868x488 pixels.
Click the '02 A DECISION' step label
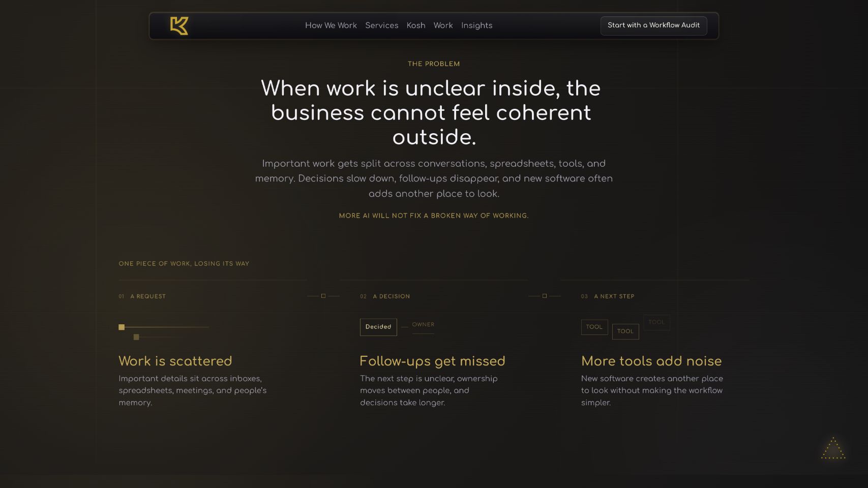385,296
